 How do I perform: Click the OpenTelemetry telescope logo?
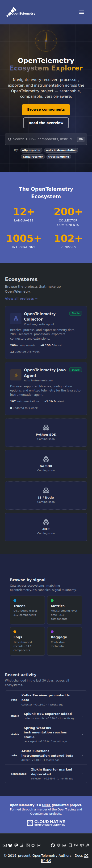21,12
